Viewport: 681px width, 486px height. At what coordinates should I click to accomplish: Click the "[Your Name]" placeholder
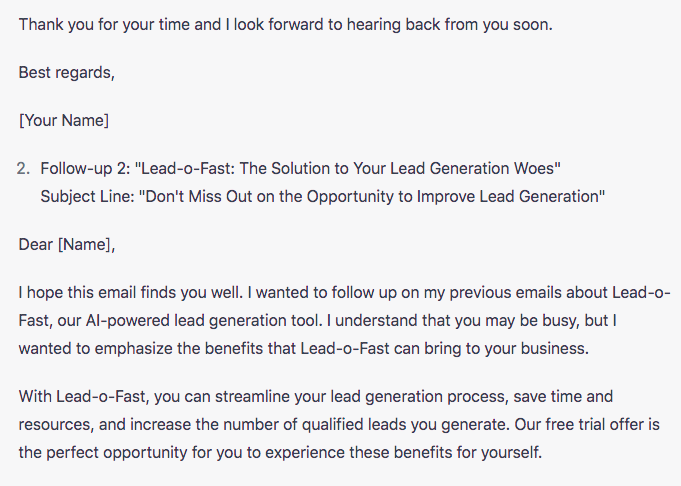(64, 121)
